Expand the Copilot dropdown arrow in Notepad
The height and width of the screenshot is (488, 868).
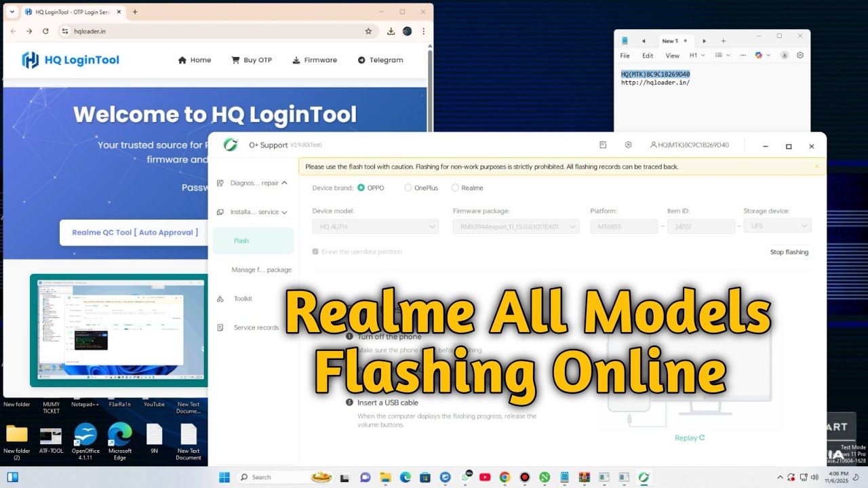768,56
